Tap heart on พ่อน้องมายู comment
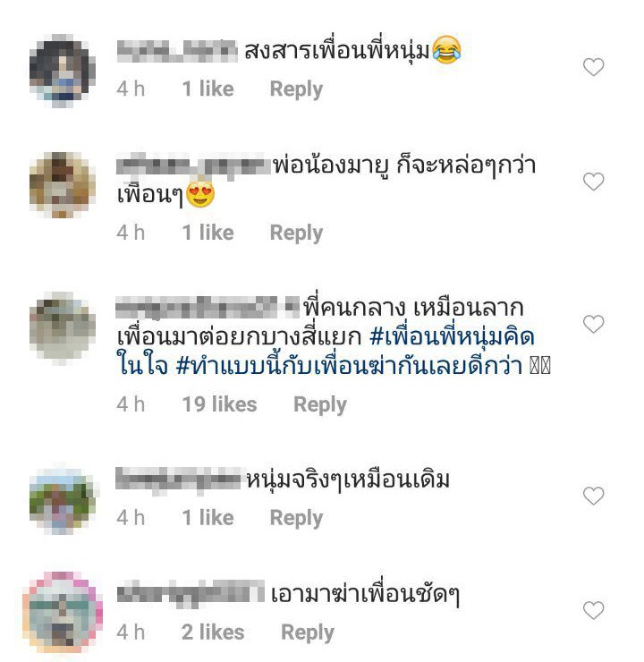 593,182
